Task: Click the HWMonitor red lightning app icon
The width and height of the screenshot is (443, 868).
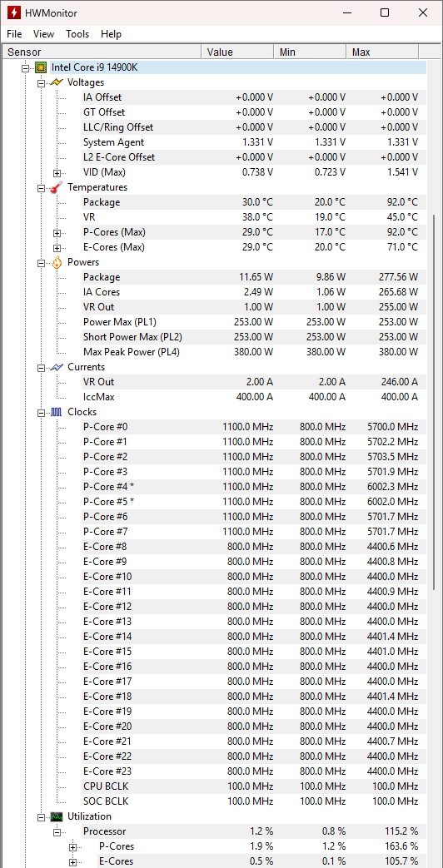Action: point(13,12)
